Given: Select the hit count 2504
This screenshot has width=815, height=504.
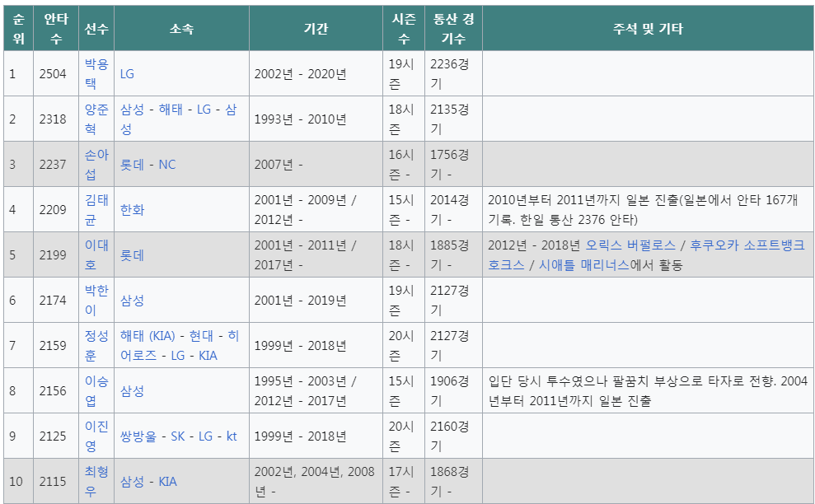Looking at the screenshot, I should (x=53, y=74).
